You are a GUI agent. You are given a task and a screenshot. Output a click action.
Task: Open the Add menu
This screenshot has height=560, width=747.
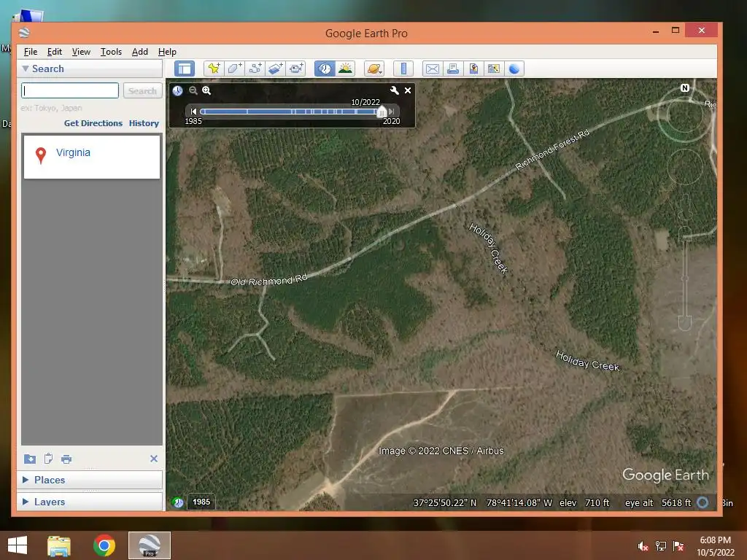tap(139, 52)
